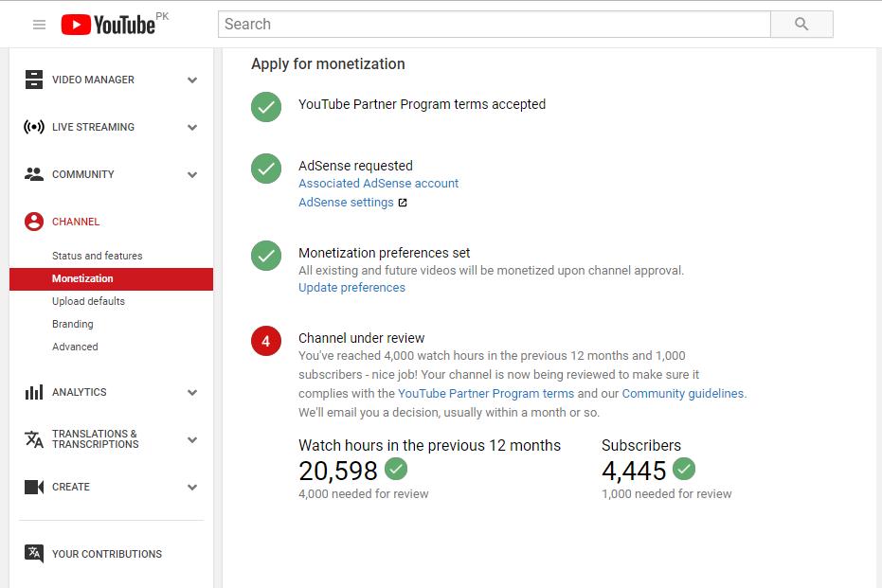Expand the Community chevron
This screenshot has height=588, width=882.
tap(192, 175)
